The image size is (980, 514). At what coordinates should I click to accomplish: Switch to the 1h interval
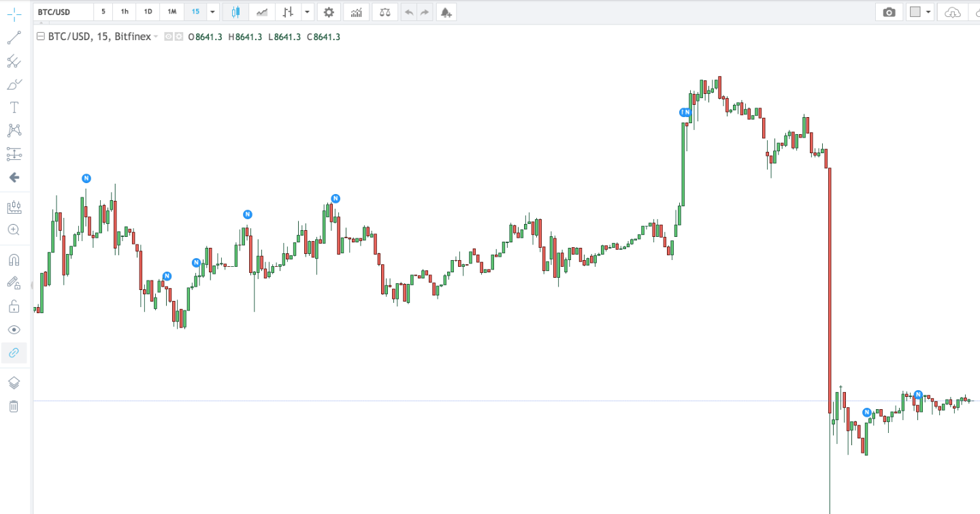(125, 12)
